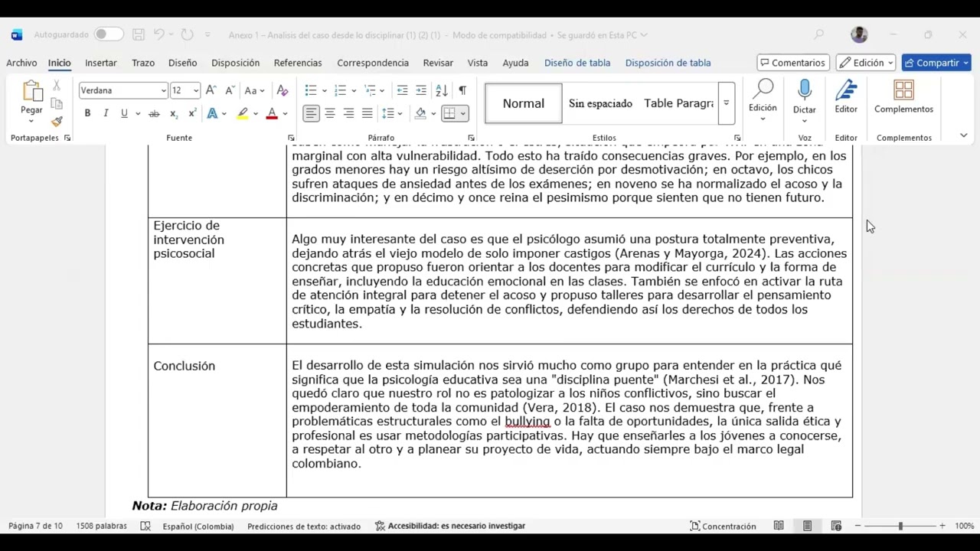
Task: Increase font size with larger A icon
Action: tap(211, 90)
